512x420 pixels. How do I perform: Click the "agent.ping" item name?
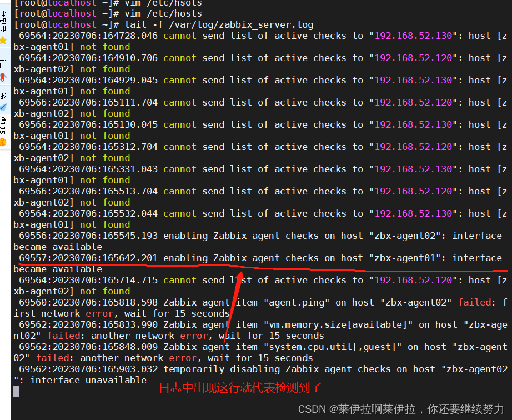(297, 302)
